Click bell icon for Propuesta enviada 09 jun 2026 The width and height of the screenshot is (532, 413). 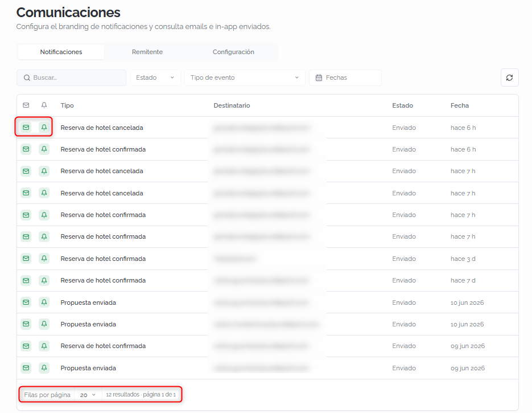(44, 368)
